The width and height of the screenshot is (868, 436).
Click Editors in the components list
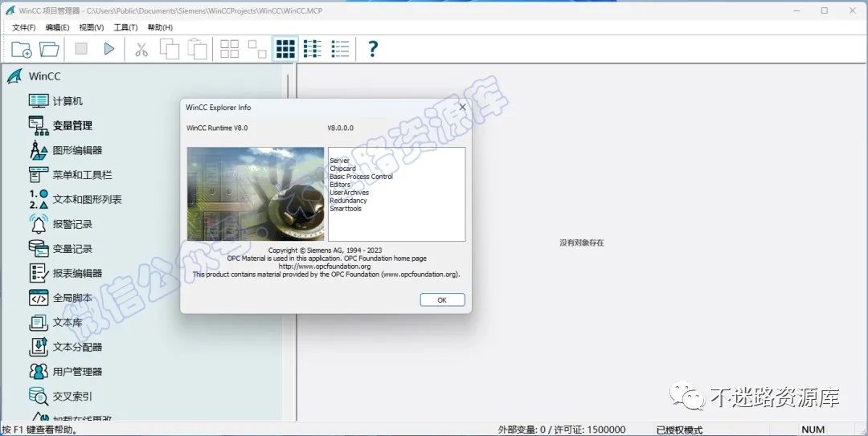pyautogui.click(x=340, y=184)
